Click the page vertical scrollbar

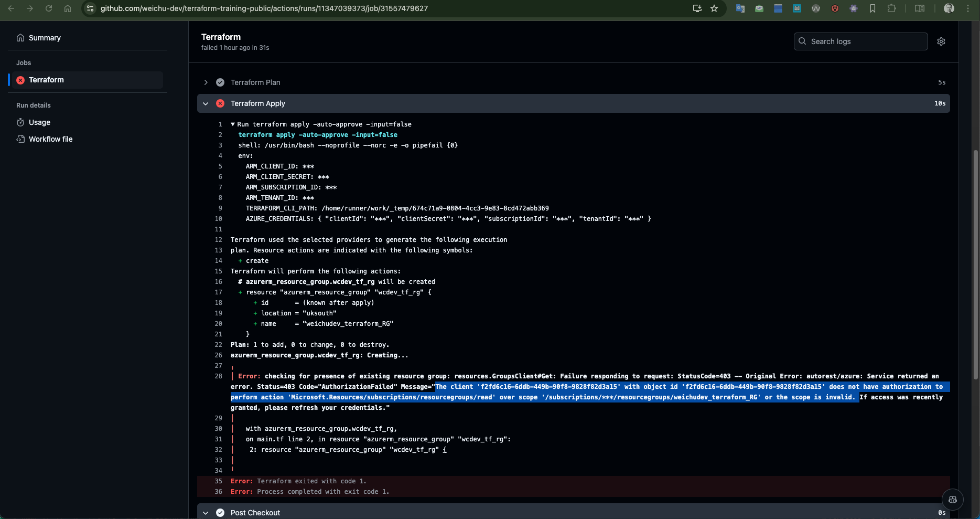[x=976, y=265]
